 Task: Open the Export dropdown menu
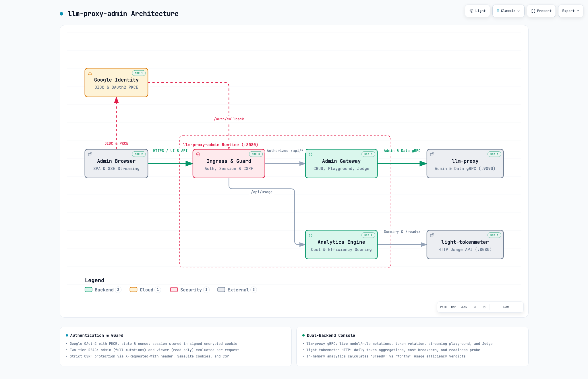(570, 11)
